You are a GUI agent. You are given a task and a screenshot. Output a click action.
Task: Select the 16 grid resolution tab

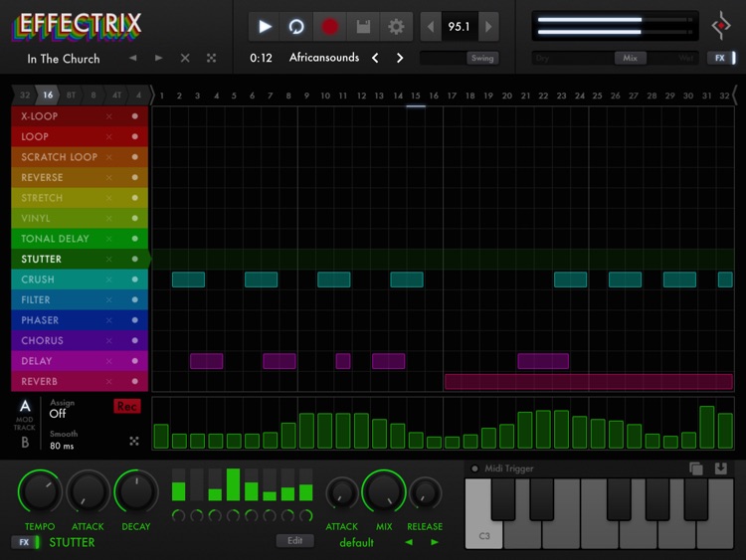(48, 95)
